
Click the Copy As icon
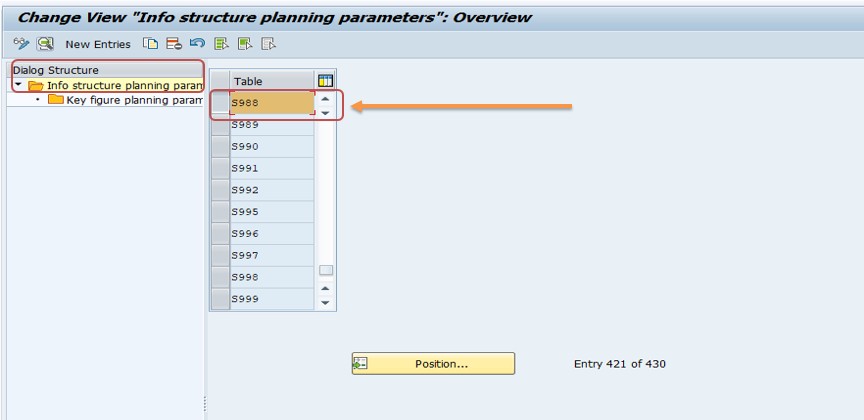click(x=150, y=44)
